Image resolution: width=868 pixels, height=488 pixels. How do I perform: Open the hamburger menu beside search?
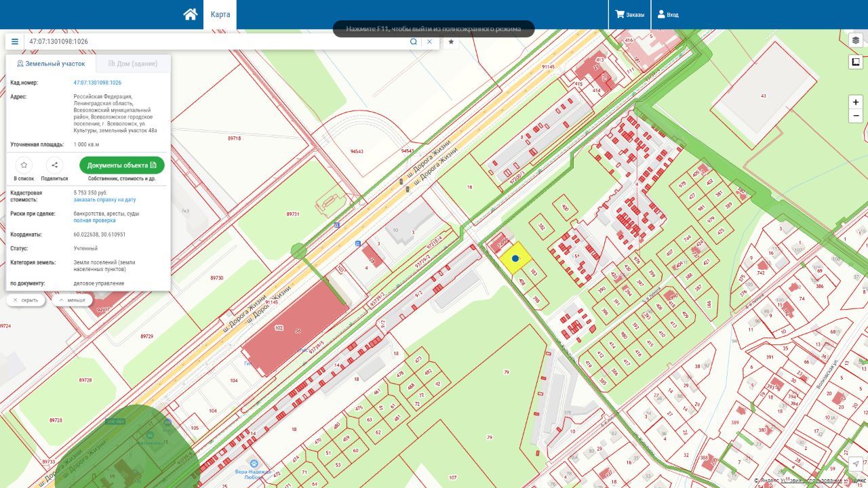(15, 41)
